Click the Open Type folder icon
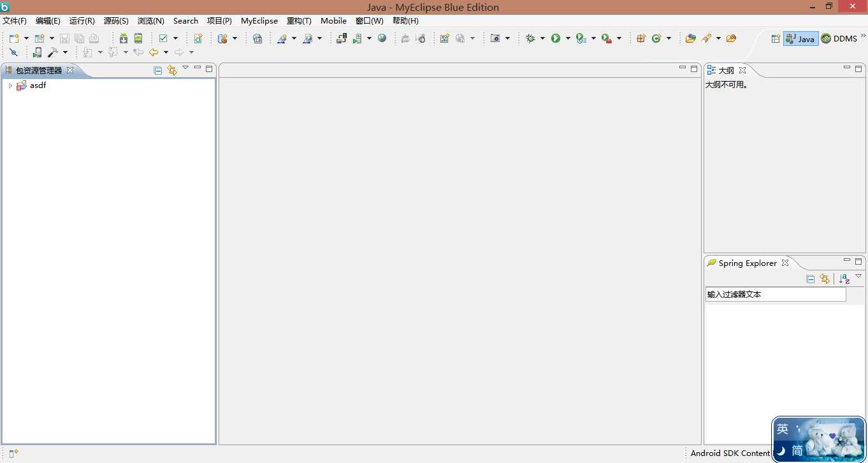Viewport: 868px width, 463px height. (x=690, y=38)
